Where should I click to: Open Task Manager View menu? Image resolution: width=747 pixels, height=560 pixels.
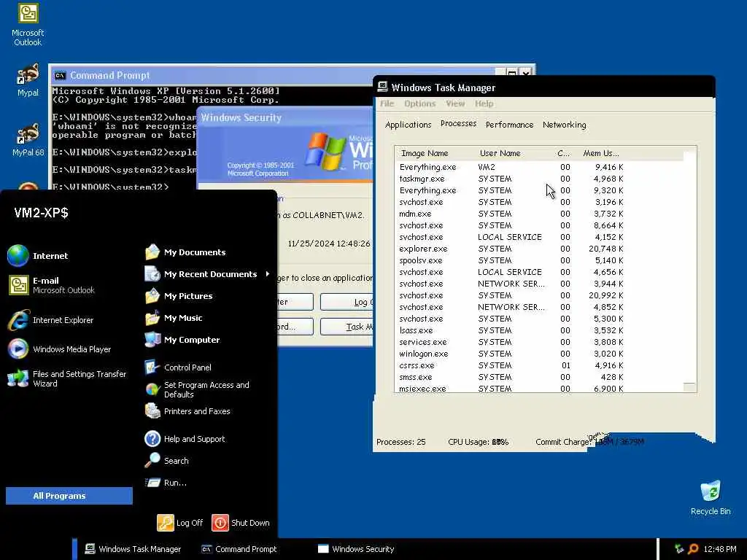point(455,104)
